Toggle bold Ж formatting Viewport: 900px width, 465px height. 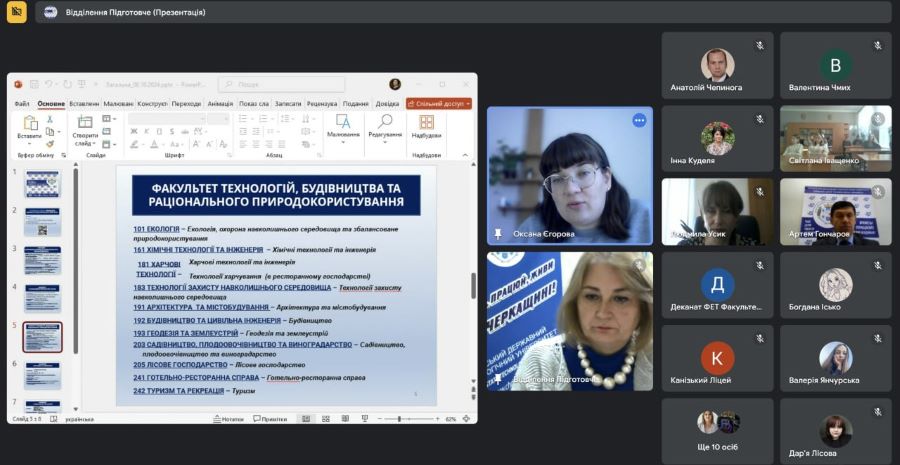[x=134, y=131]
